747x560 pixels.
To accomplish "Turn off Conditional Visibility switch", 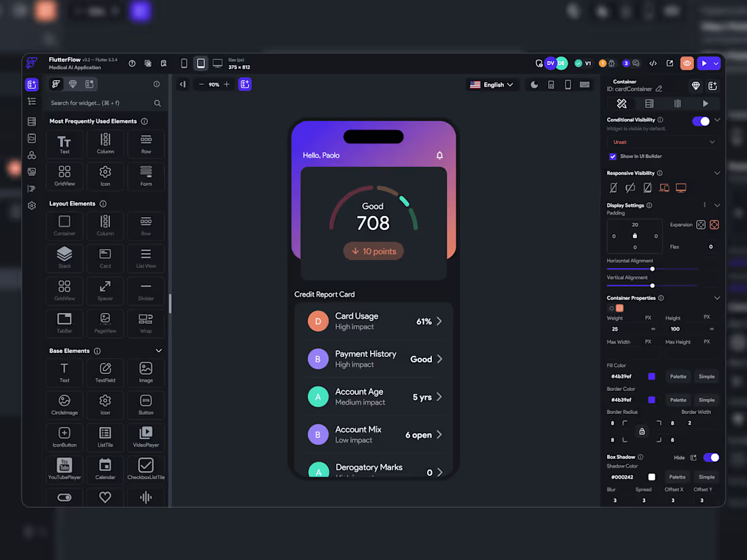I will [701, 121].
